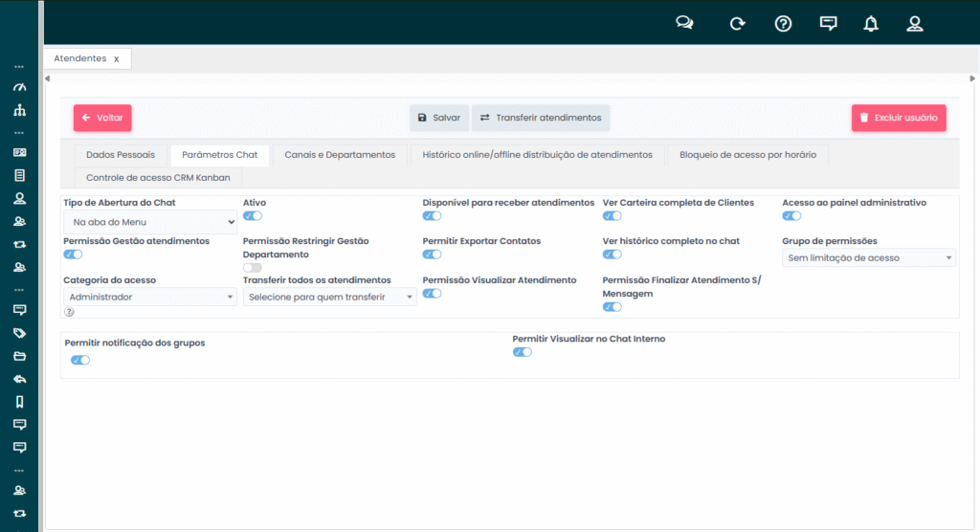Click the bookmark icon in sidebar
Screen dimensions: 980x532
(19, 401)
